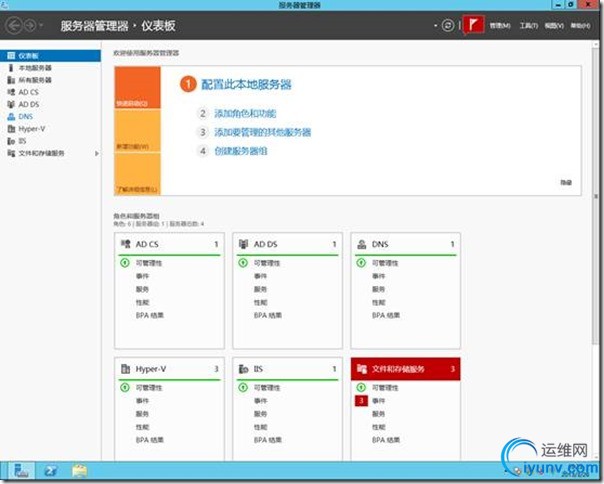Click the green status icon in AD DS tile
The image size is (604, 484).
[243, 263]
